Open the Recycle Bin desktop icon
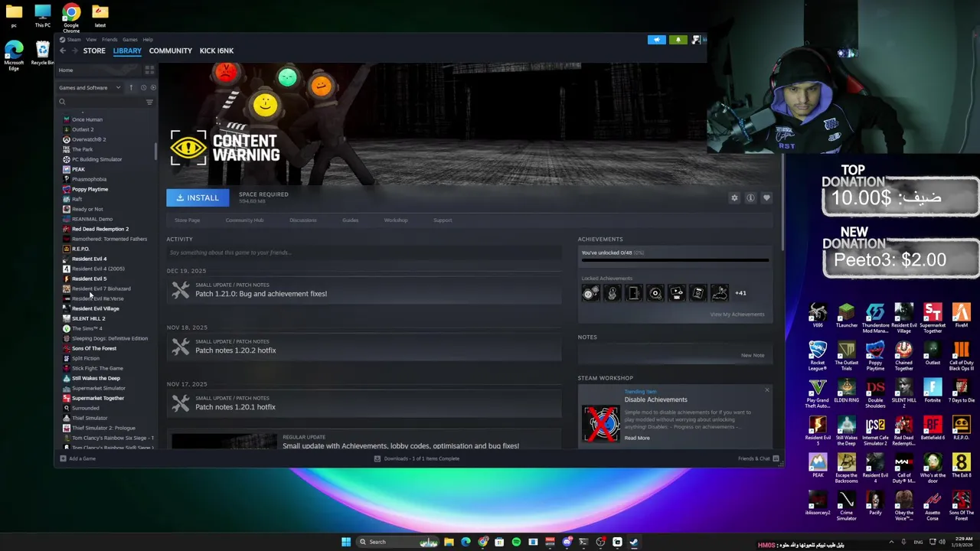 pyautogui.click(x=42, y=53)
